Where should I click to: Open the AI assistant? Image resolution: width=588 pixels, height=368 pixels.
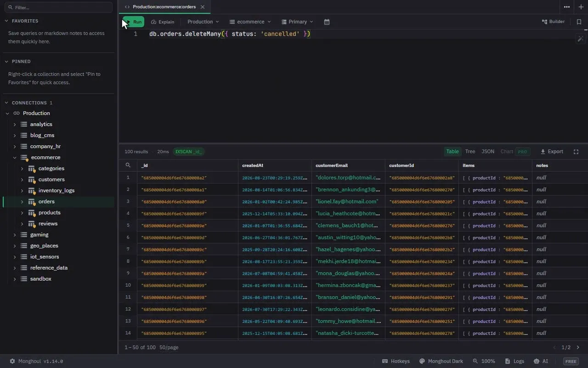click(541, 361)
